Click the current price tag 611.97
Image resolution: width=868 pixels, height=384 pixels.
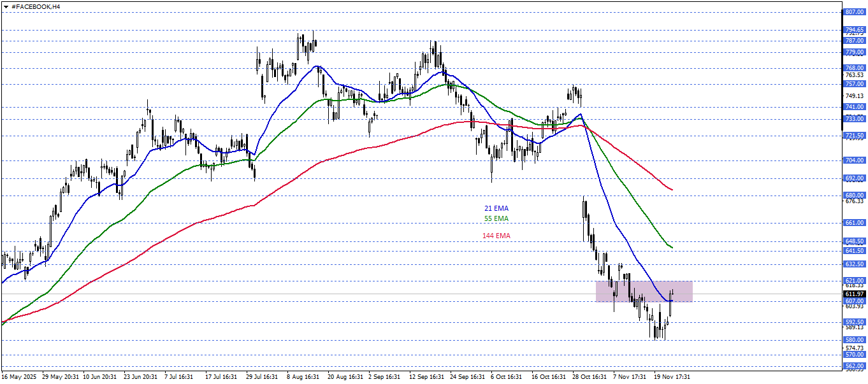[854, 294]
